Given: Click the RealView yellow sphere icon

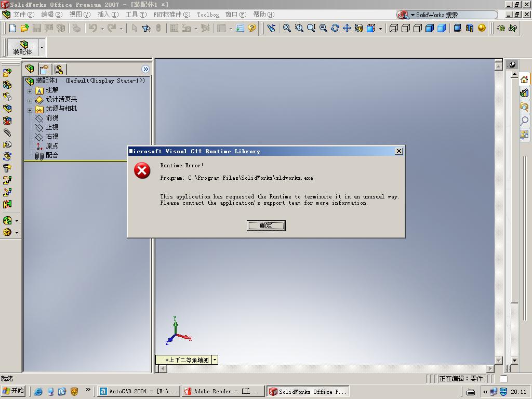Looking at the screenshot, I should coord(482,28).
